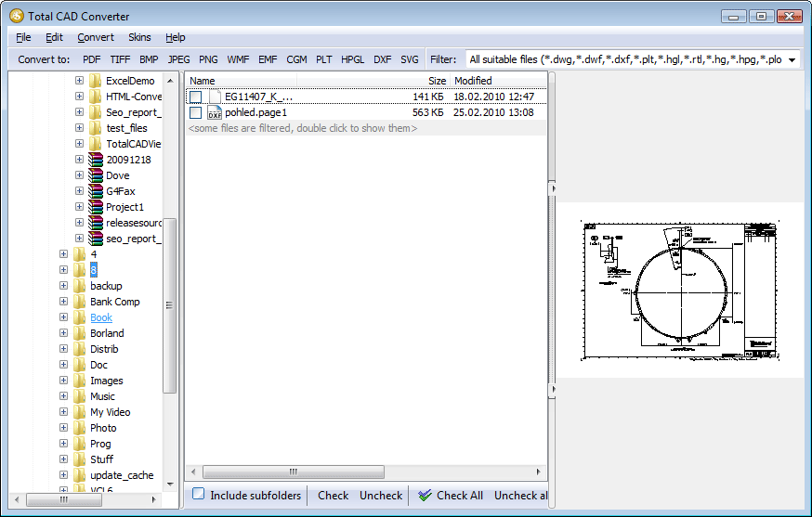This screenshot has height=517, width=812.
Task: Click the Distrib folder icon
Action: [x=80, y=349]
